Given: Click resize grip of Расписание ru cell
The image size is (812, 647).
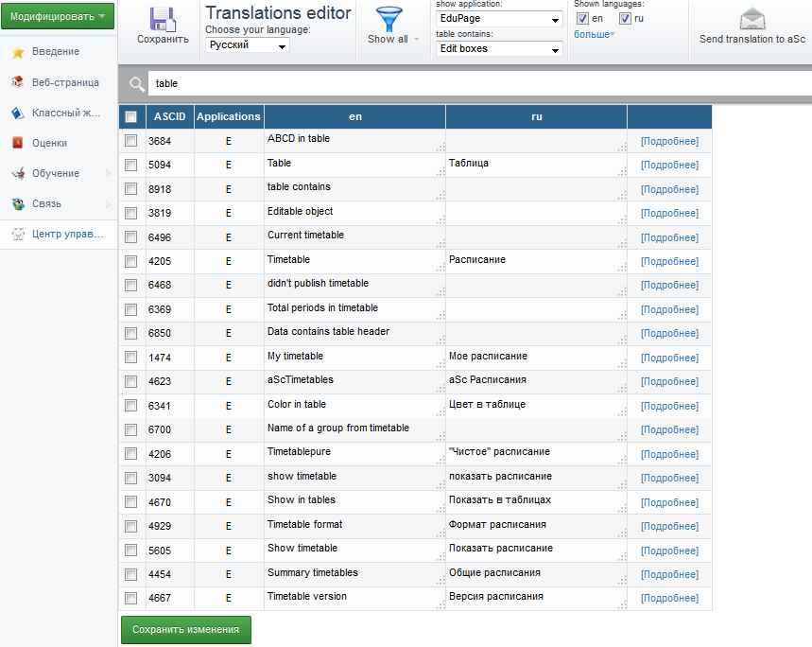Looking at the screenshot, I should tap(622, 268).
